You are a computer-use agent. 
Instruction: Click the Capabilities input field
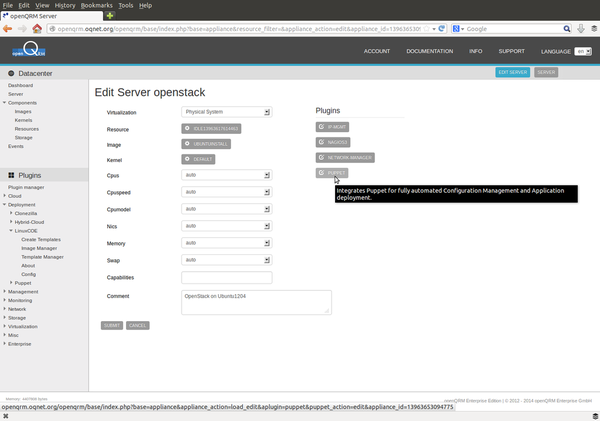227,277
